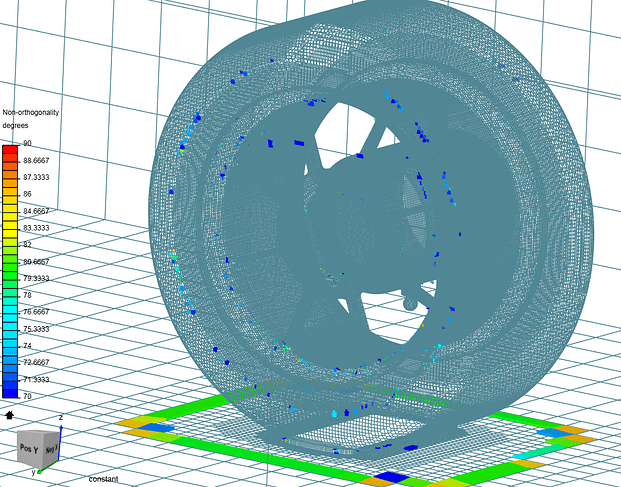Screen dimensions: 621x487
Task: Click the red swatch at legend value 90
Action: pos(10,149)
